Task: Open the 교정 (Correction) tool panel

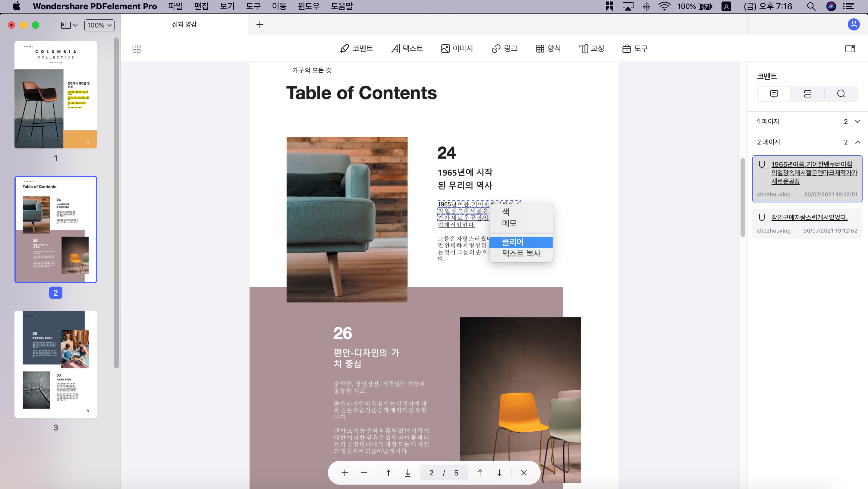Action: pos(591,48)
